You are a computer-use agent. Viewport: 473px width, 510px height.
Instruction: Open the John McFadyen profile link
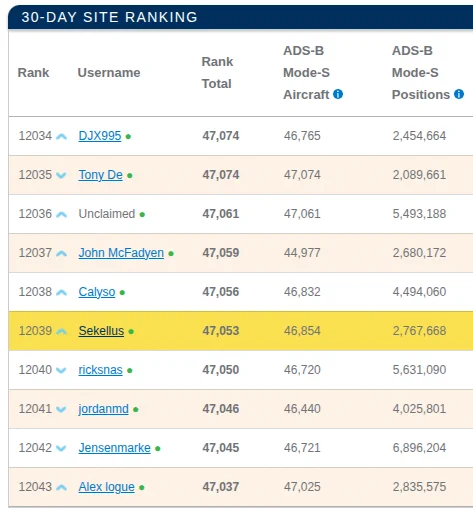[121, 253]
